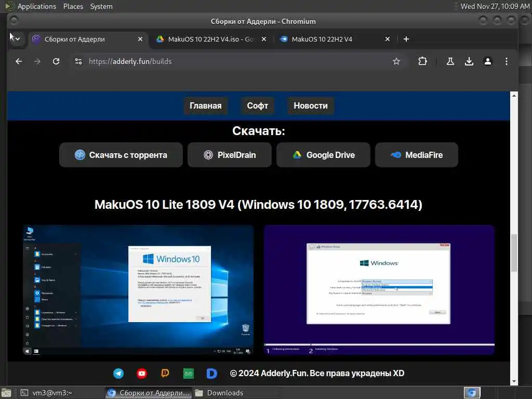Open a new tab
532x399 pixels.
click(x=406, y=39)
